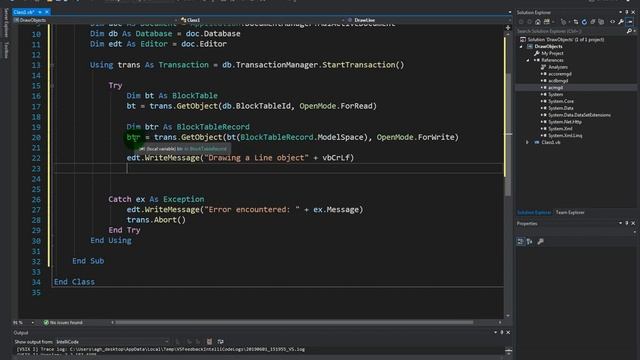Toggle Preview Selected Items icon
This screenshot has height=360, width=640.
click(631, 22)
